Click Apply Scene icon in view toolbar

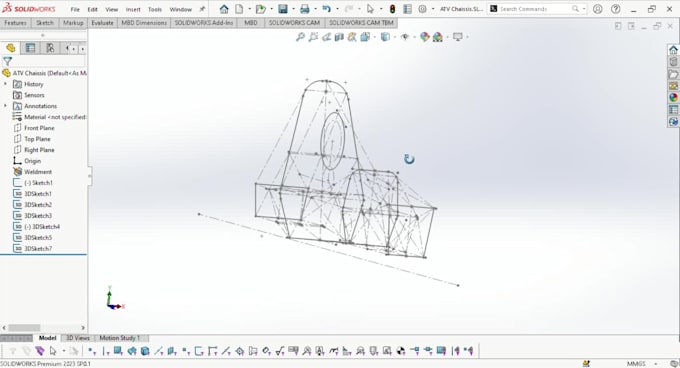(438, 37)
